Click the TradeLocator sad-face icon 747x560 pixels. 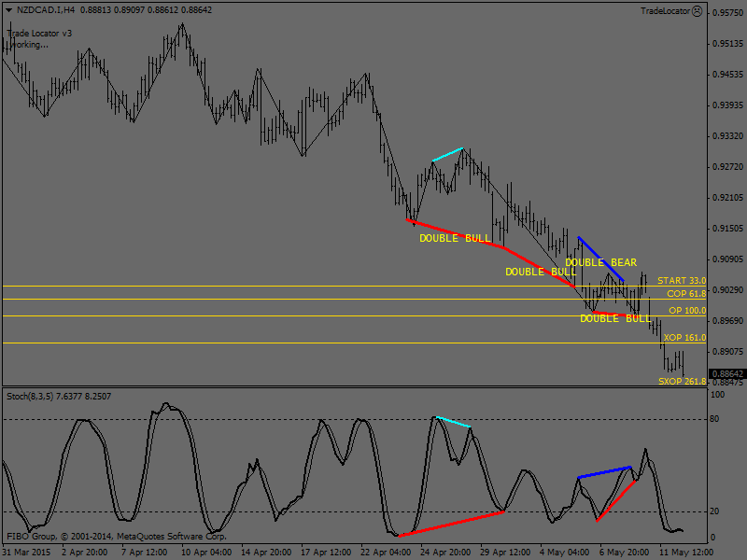(x=698, y=10)
